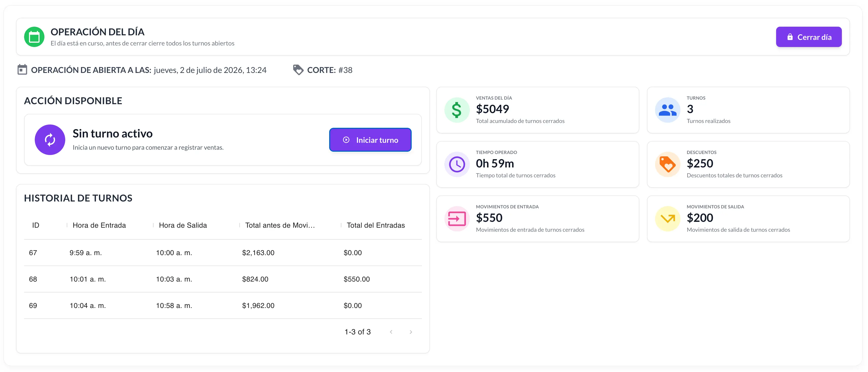The width and height of the screenshot is (868, 372).
Task: Click the yellow arrow icon in Movimientos de salida
Action: click(667, 219)
